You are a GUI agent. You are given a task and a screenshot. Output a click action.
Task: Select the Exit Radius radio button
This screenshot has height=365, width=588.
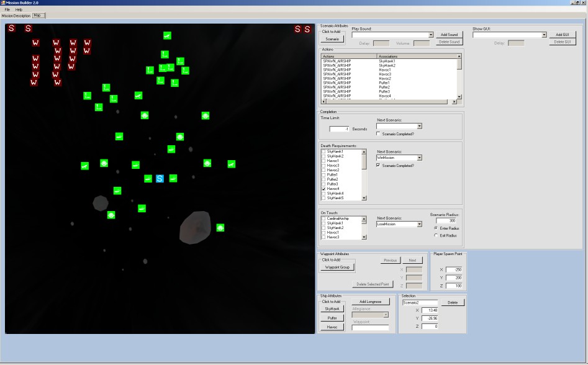point(436,235)
